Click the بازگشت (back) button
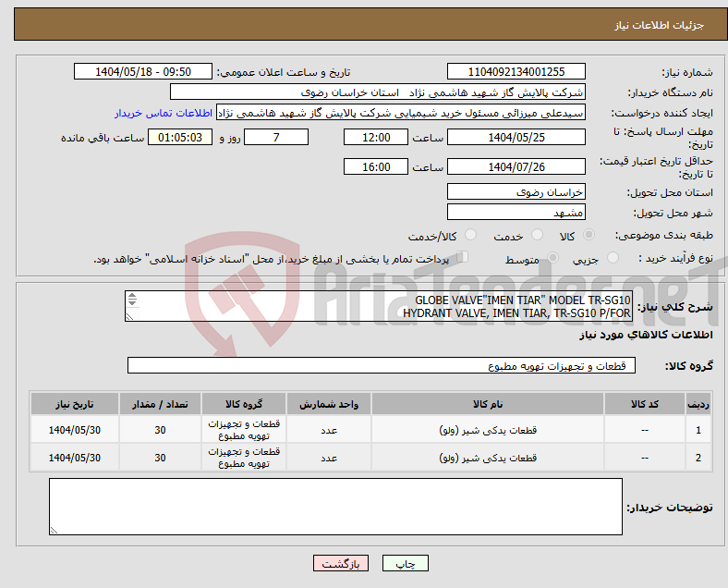This screenshot has width=728, height=588. (341, 563)
